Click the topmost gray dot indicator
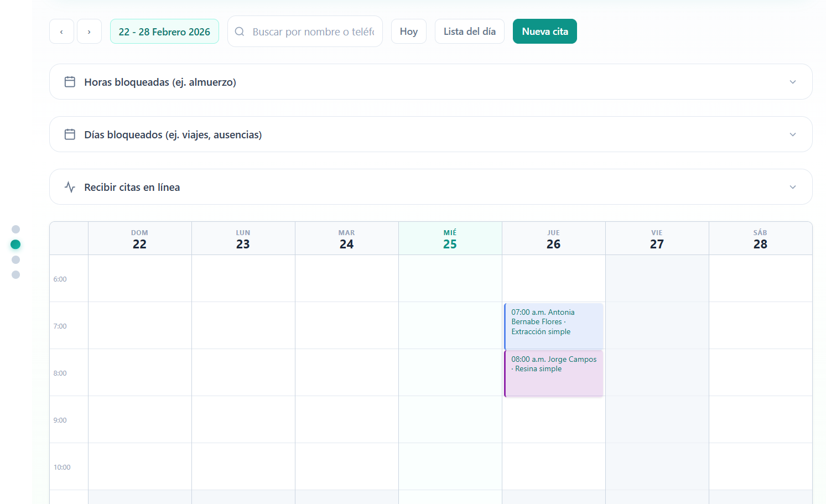Image resolution: width=826 pixels, height=504 pixels. click(x=15, y=229)
